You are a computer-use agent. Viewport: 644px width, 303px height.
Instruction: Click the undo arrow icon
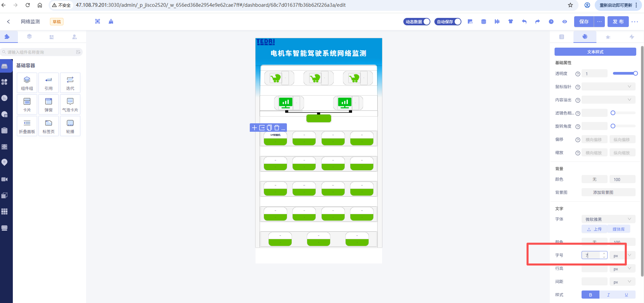pyautogui.click(x=524, y=22)
